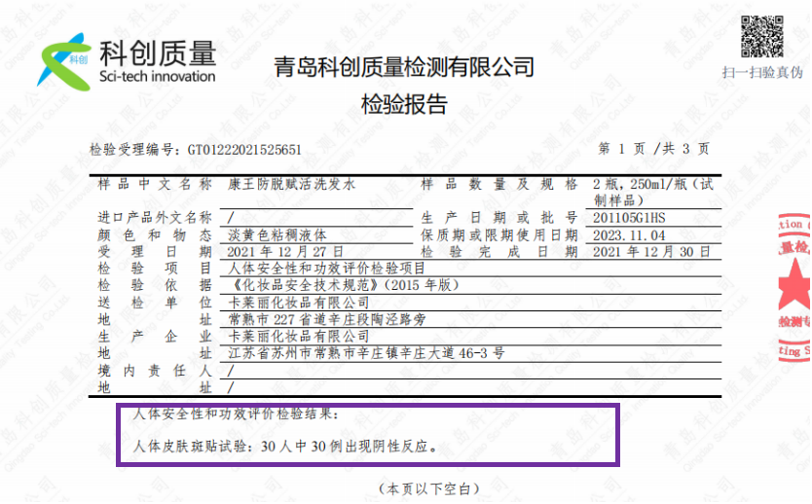Click the 扫一扫验真伪 caption under QR code
The image size is (812, 504).
point(762,72)
